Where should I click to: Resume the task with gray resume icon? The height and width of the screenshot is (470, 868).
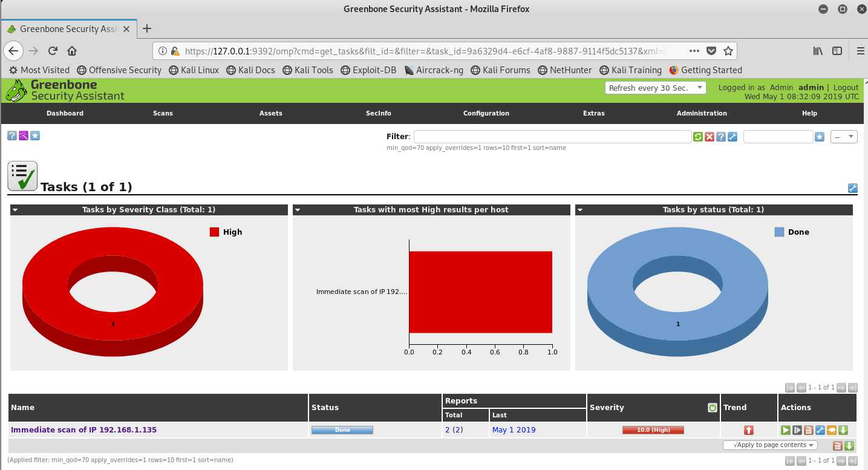797,430
